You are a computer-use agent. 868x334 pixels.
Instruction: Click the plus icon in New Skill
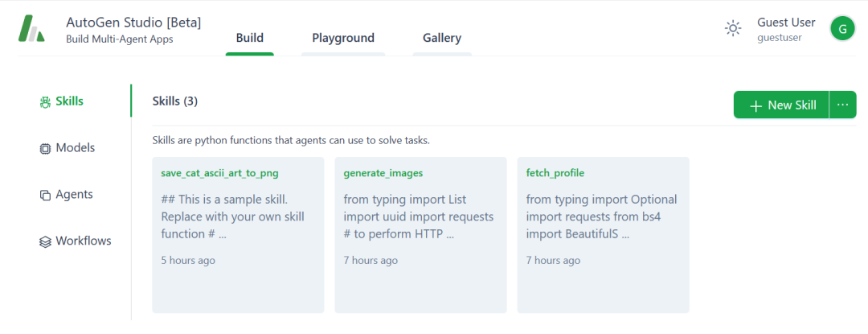coord(755,105)
